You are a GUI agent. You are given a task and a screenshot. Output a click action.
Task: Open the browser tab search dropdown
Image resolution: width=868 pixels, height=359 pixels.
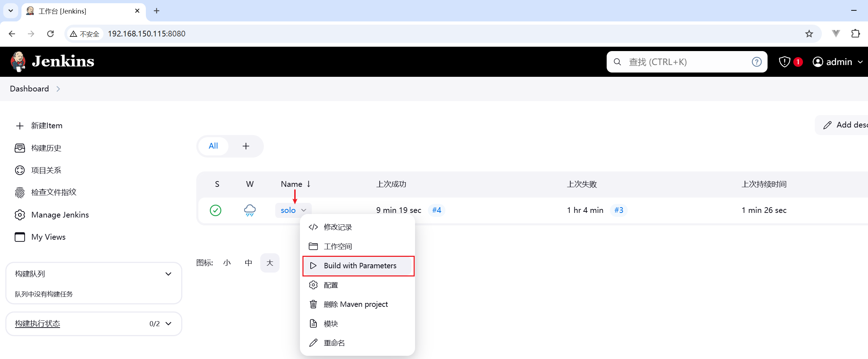[11, 11]
